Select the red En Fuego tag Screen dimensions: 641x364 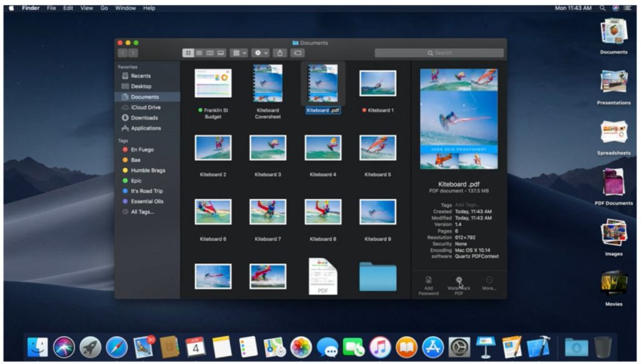coord(142,149)
